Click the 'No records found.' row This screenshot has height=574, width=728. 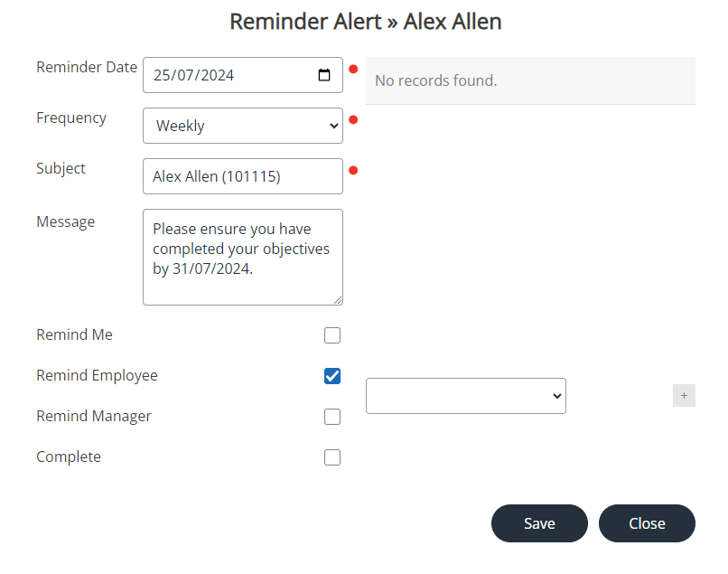(530, 80)
